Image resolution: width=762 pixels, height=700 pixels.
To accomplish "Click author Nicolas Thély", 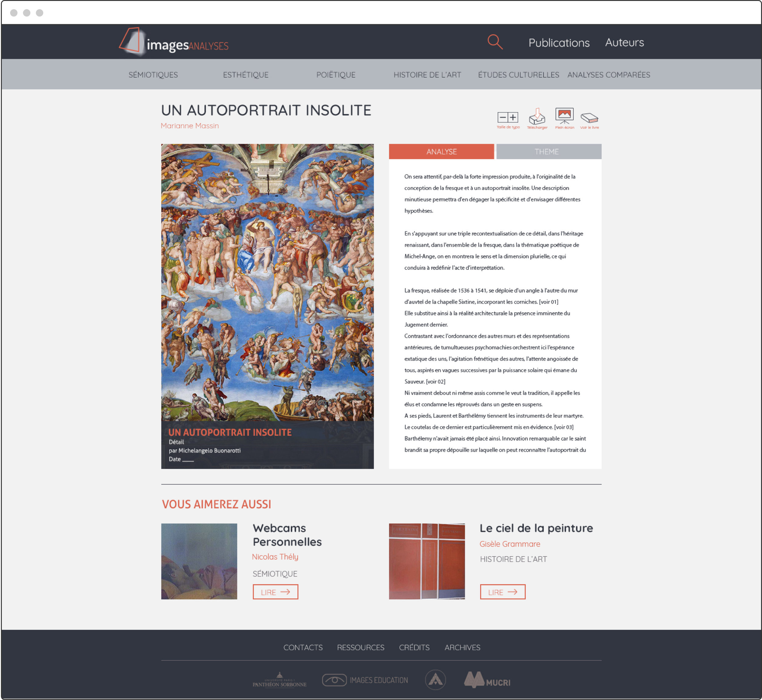I will coord(275,557).
